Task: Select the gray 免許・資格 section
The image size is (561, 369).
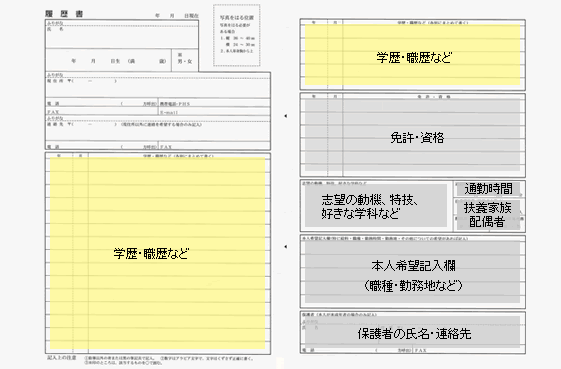Action: point(413,136)
